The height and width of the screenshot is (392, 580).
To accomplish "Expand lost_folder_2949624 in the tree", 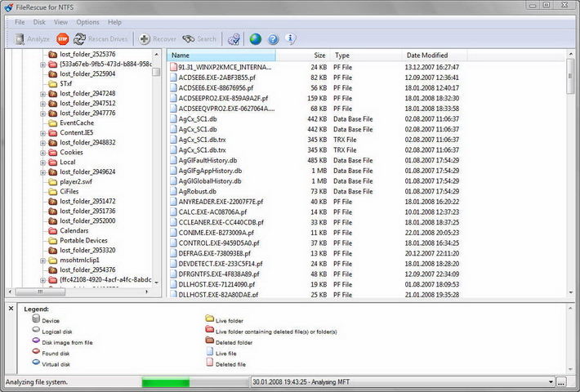I will 42,171.
